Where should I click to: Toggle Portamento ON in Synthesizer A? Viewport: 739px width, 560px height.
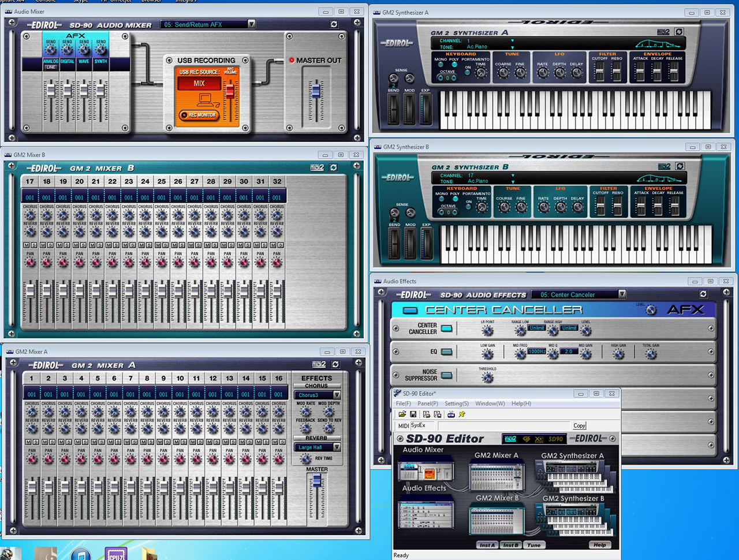468,73
